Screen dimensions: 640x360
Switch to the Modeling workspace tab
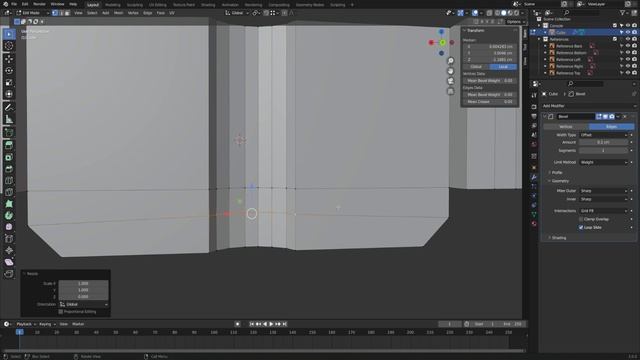click(x=113, y=5)
